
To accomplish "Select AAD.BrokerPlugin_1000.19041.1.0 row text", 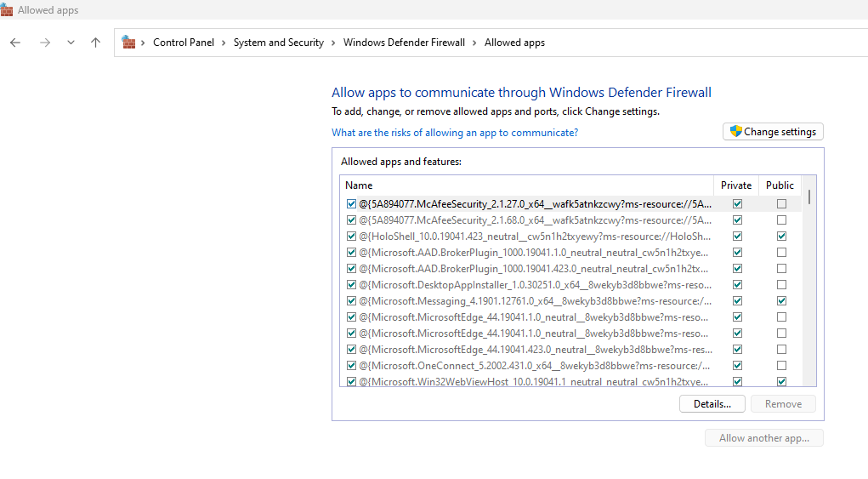I will 533,253.
